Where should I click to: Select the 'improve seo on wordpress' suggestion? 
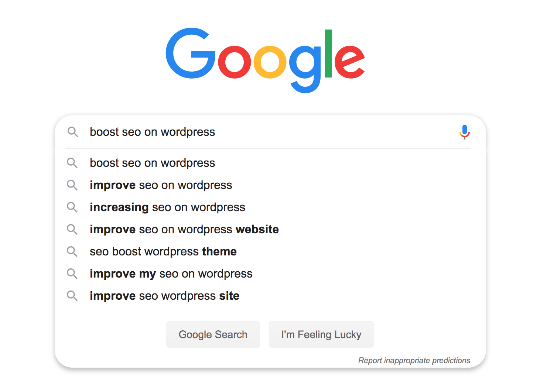pyautogui.click(x=270, y=185)
